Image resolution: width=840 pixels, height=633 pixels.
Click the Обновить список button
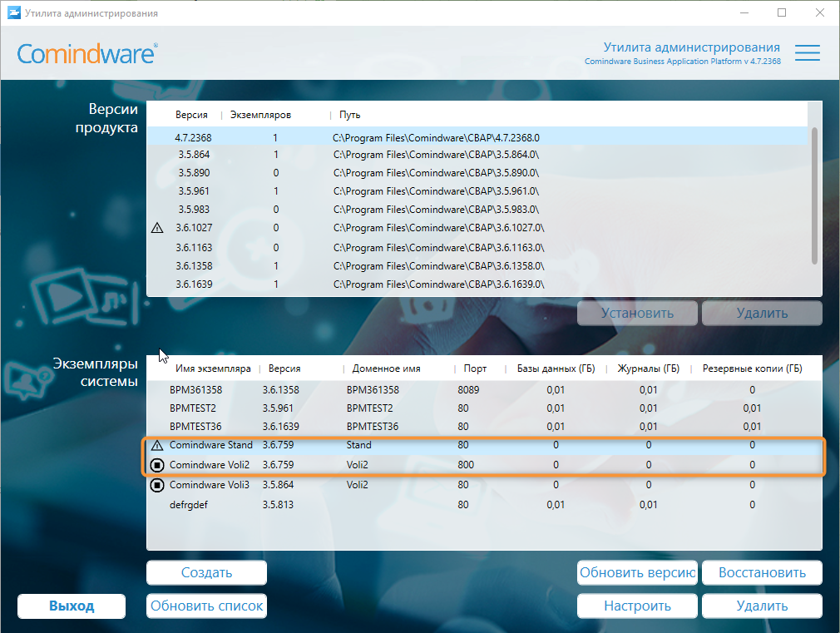coord(206,606)
